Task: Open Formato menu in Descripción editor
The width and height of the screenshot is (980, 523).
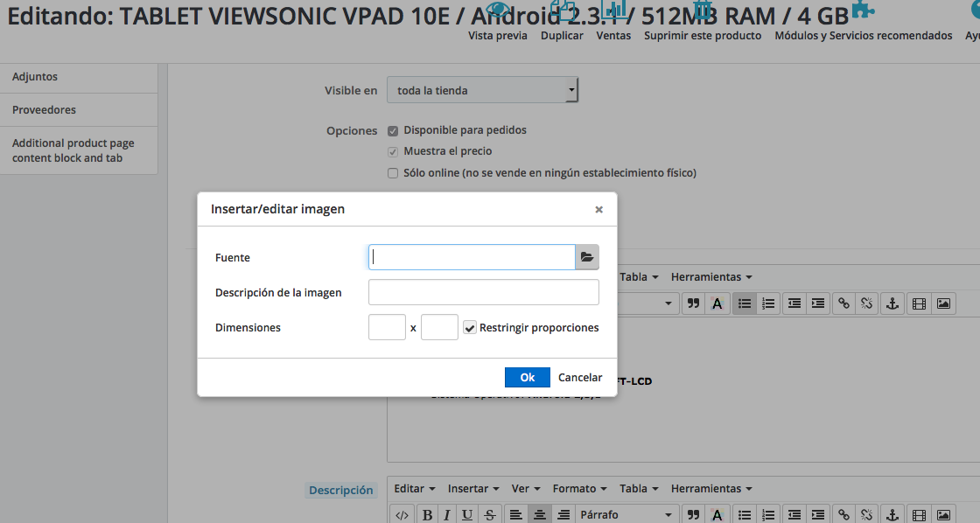Action: pos(579,489)
